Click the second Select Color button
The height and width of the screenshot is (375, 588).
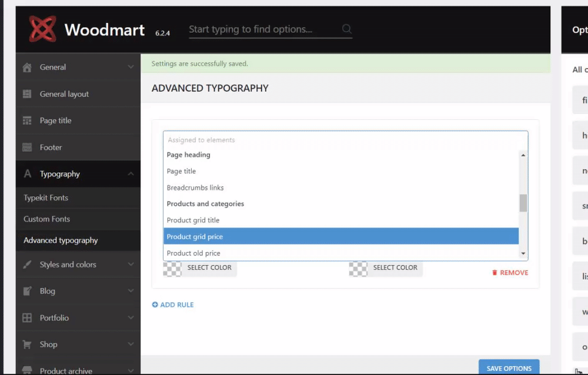395,268
